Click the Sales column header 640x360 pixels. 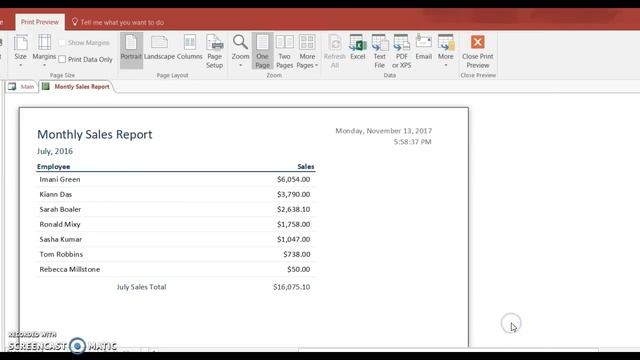pyautogui.click(x=306, y=167)
